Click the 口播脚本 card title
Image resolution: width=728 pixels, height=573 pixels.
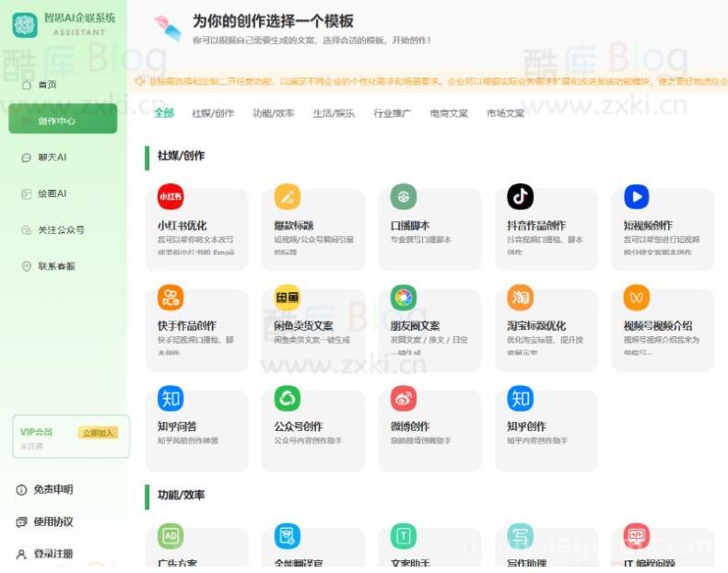[410, 226]
